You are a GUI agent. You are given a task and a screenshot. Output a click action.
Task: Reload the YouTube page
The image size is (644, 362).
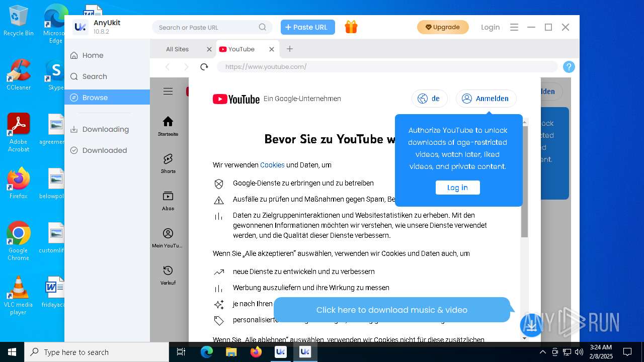coord(204,67)
